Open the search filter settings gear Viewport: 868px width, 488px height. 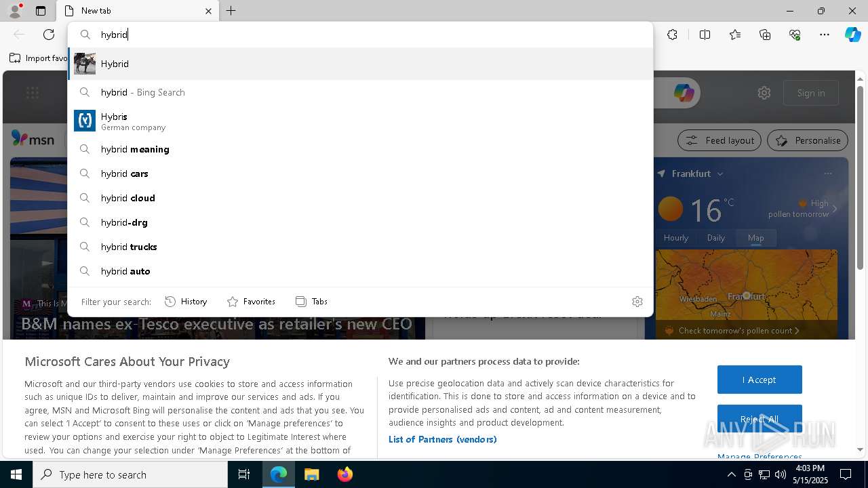point(637,302)
